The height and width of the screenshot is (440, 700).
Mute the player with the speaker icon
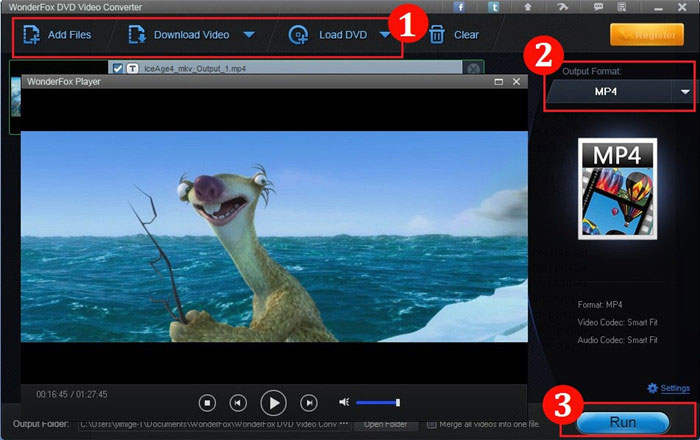click(344, 403)
